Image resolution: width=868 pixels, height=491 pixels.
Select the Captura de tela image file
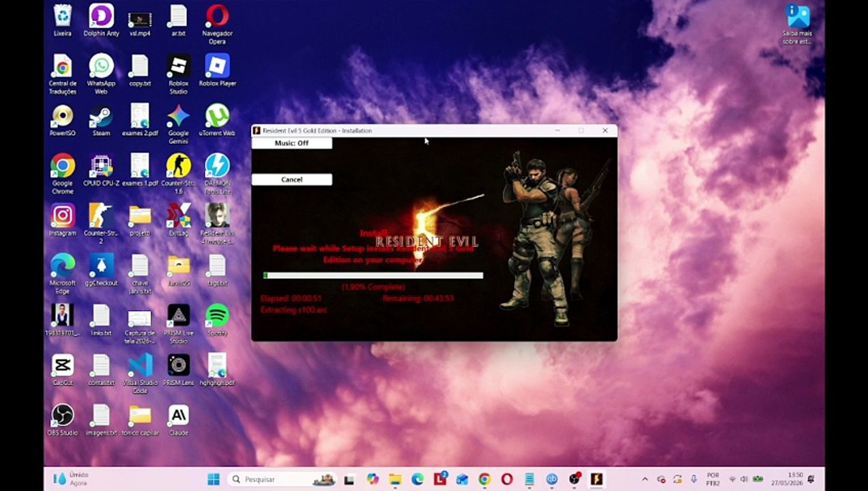click(x=140, y=323)
